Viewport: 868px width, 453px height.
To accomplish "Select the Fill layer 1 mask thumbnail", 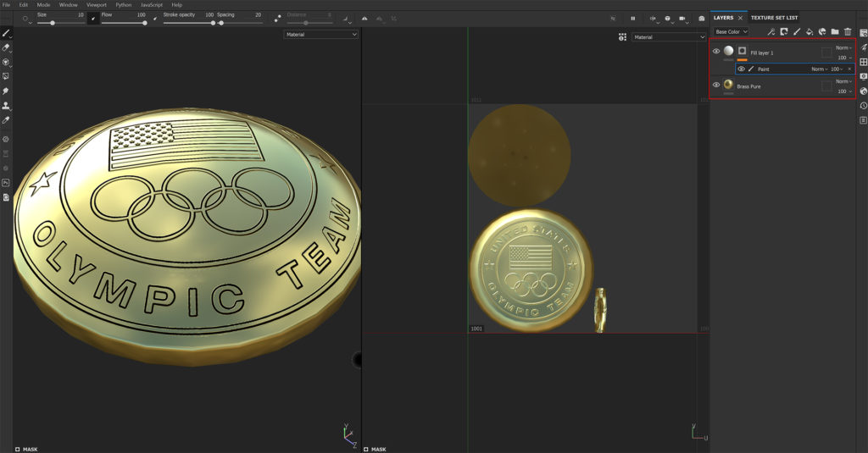I will click(743, 51).
